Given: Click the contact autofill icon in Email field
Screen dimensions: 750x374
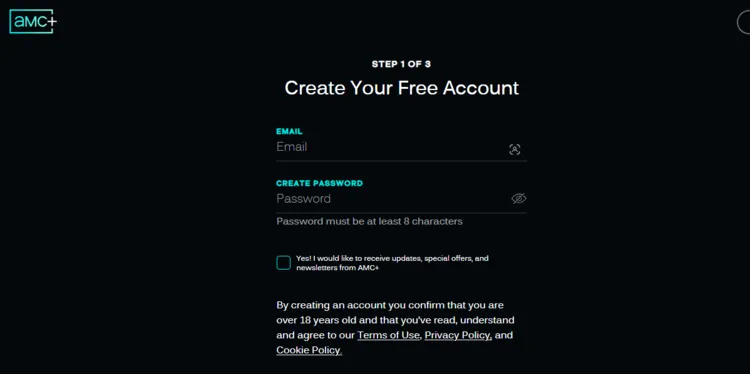Looking at the screenshot, I should click(x=514, y=149).
